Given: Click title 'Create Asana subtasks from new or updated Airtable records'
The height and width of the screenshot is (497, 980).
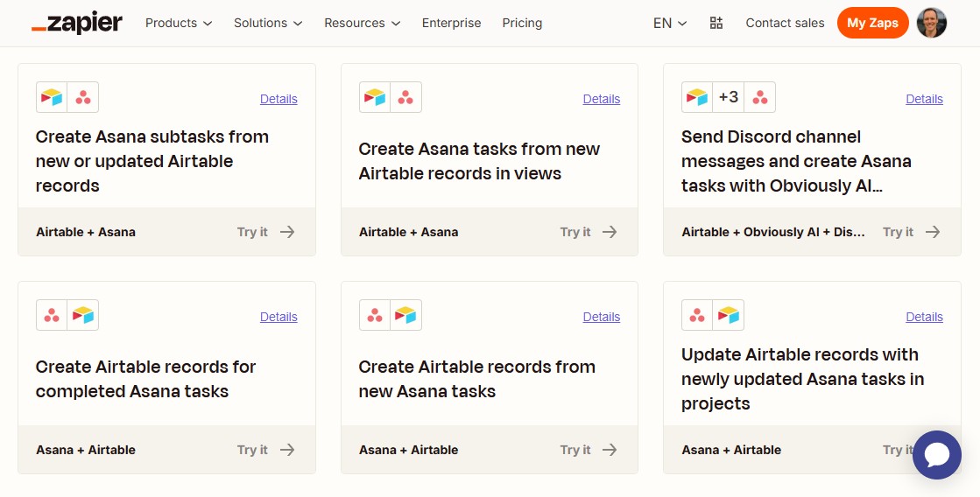Looking at the screenshot, I should tap(152, 161).
